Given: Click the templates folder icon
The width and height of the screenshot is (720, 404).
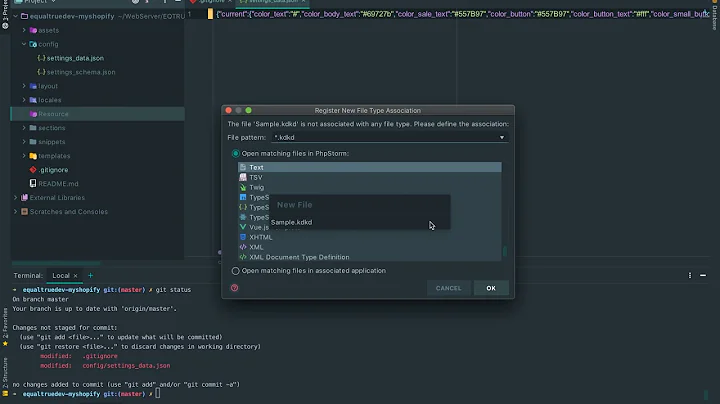Looking at the screenshot, I should tap(33, 156).
